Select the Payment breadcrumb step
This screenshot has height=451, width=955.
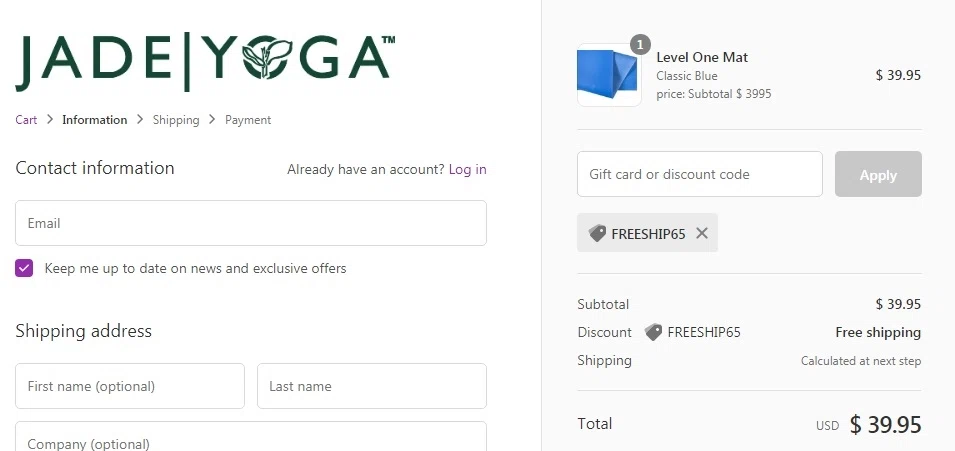coord(248,120)
